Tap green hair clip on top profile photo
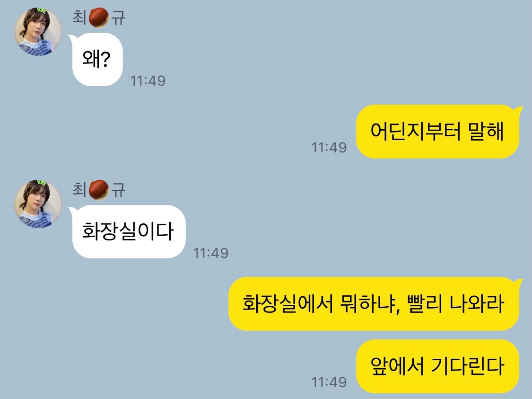 pos(41,10)
